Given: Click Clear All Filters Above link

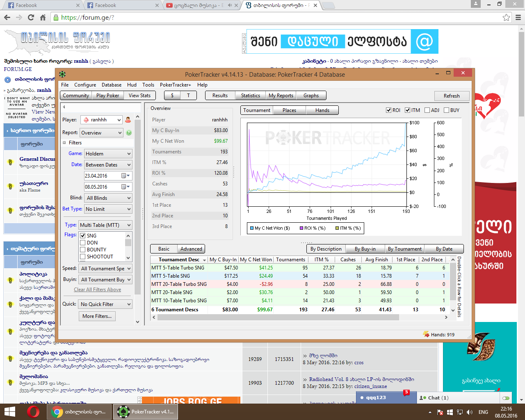Looking at the screenshot, I should pos(97,290).
